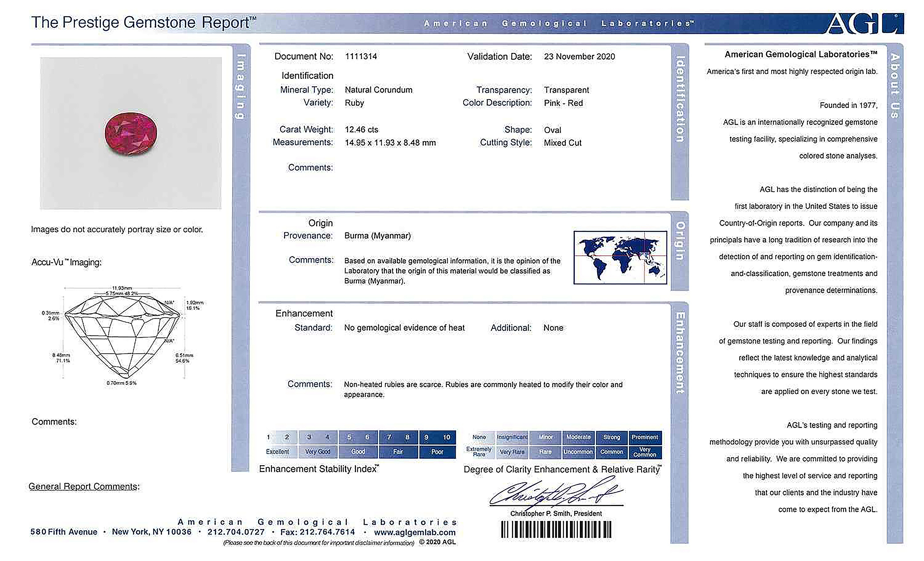Click the General Report Comments heading
The width and height of the screenshot is (924, 561).
click(84, 487)
